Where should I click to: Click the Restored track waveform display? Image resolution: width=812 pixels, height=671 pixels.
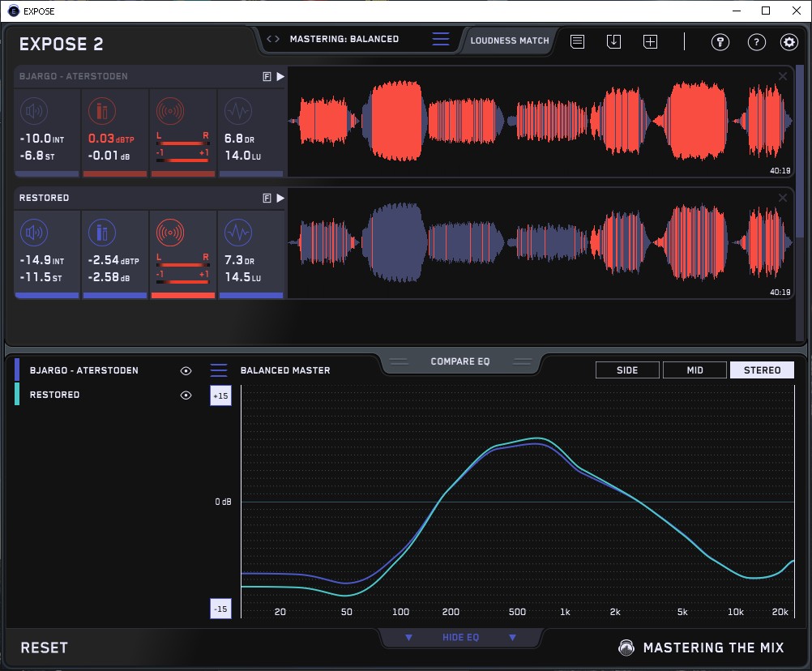click(x=541, y=243)
